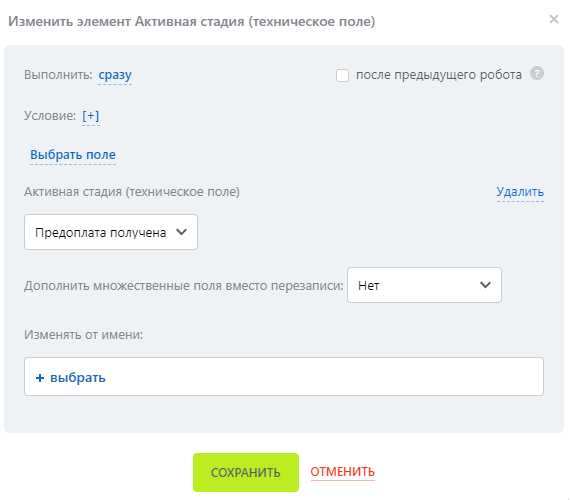This screenshot has width=571, height=500.
Task: Click the chevron arrow in the Нет dropdown
Action: [485, 285]
